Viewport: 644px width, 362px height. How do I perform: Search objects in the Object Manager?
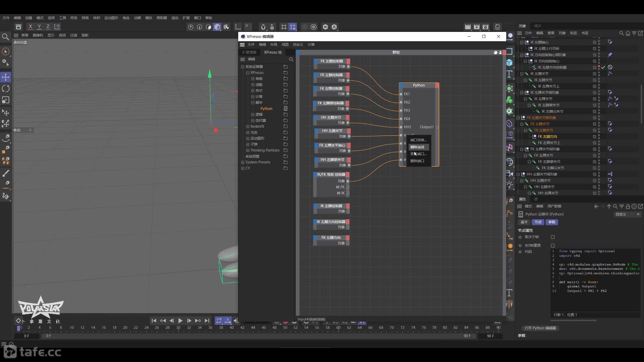(x=622, y=33)
